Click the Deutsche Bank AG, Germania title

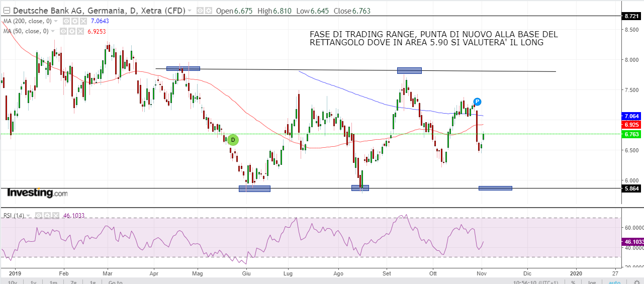(99, 11)
